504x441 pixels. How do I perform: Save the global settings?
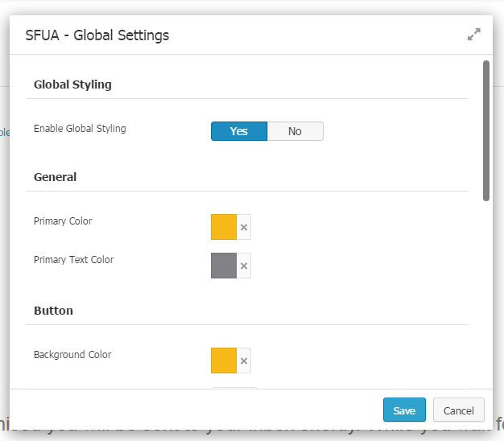pyautogui.click(x=404, y=410)
